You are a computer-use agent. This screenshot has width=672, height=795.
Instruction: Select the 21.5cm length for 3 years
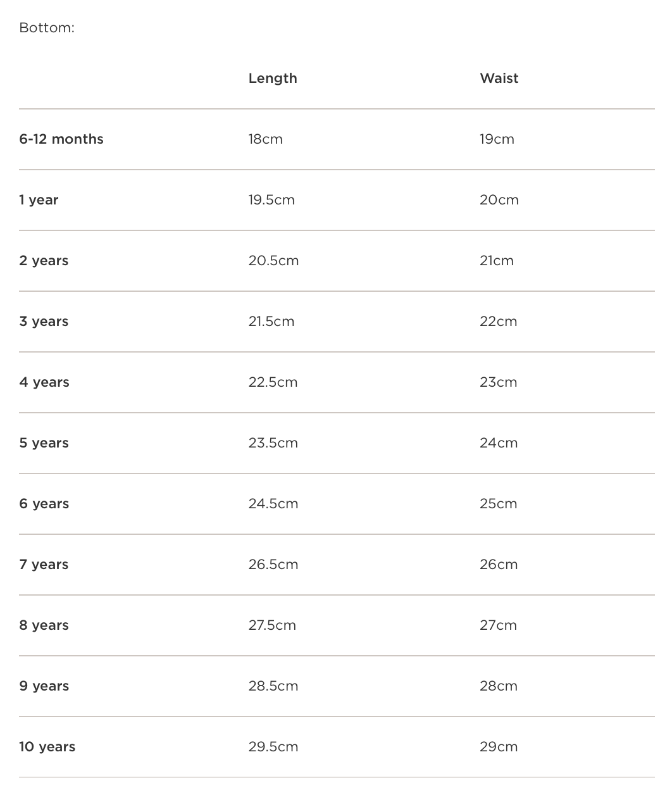271,322
